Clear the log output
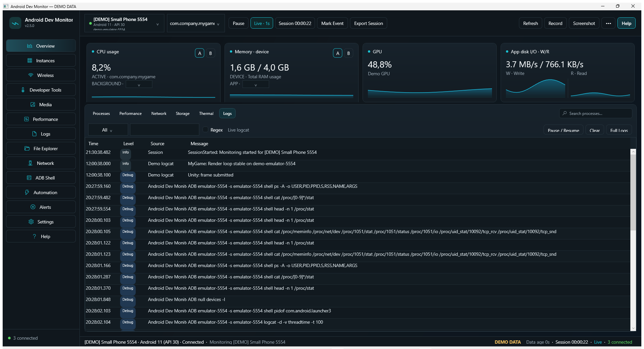Viewport: 644px width, 349px height. [x=594, y=130]
